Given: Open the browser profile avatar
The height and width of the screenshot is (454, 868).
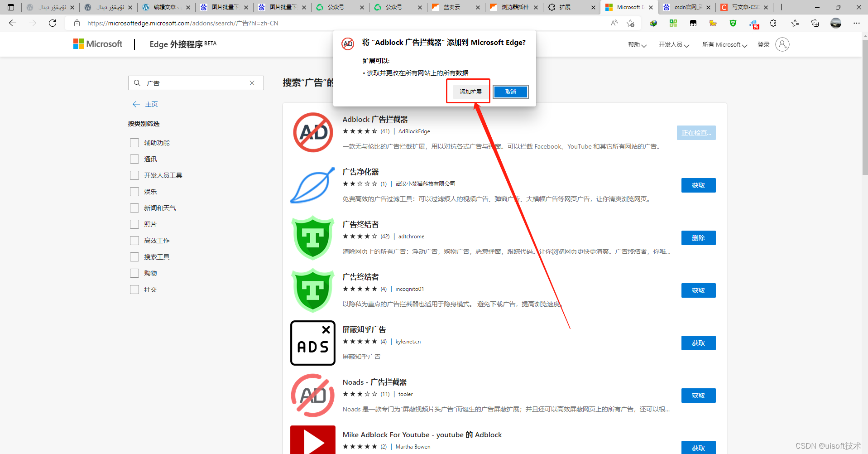Looking at the screenshot, I should [x=836, y=23].
